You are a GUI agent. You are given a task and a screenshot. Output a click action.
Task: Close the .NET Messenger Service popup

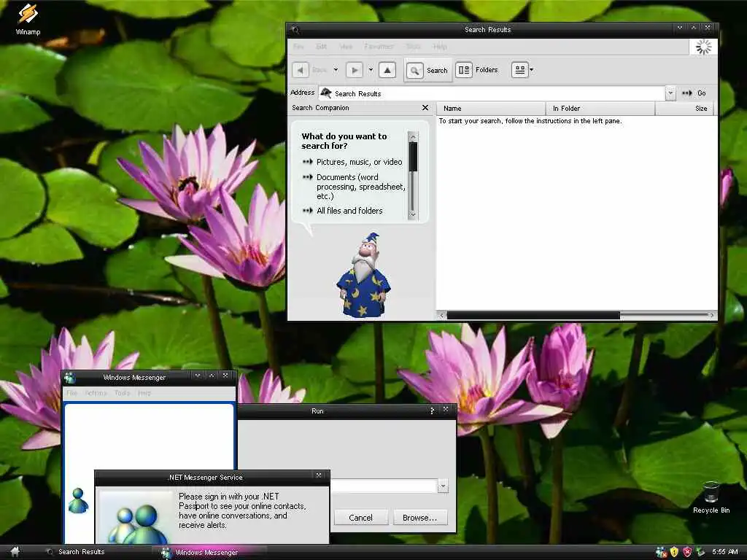coord(319,475)
